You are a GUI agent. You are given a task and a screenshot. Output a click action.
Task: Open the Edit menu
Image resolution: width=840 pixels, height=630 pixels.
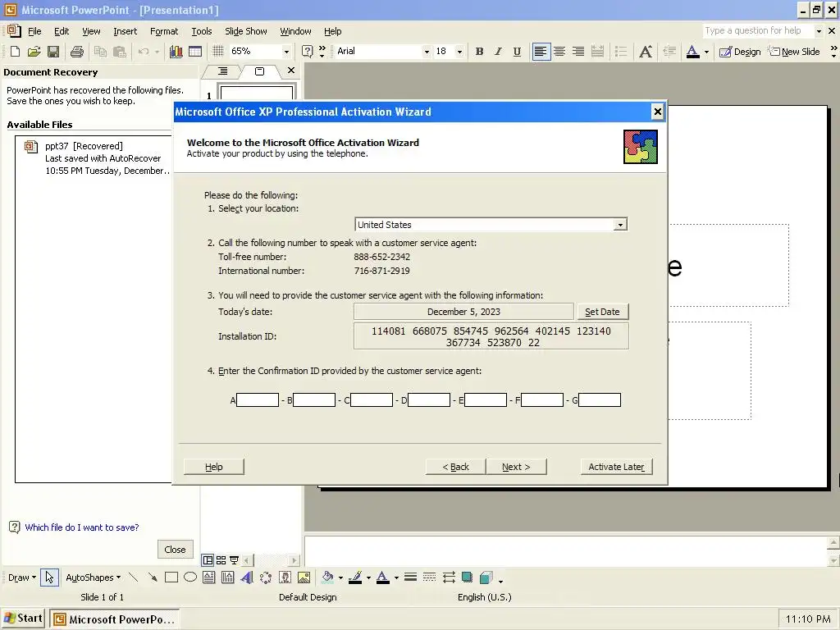[x=62, y=31]
